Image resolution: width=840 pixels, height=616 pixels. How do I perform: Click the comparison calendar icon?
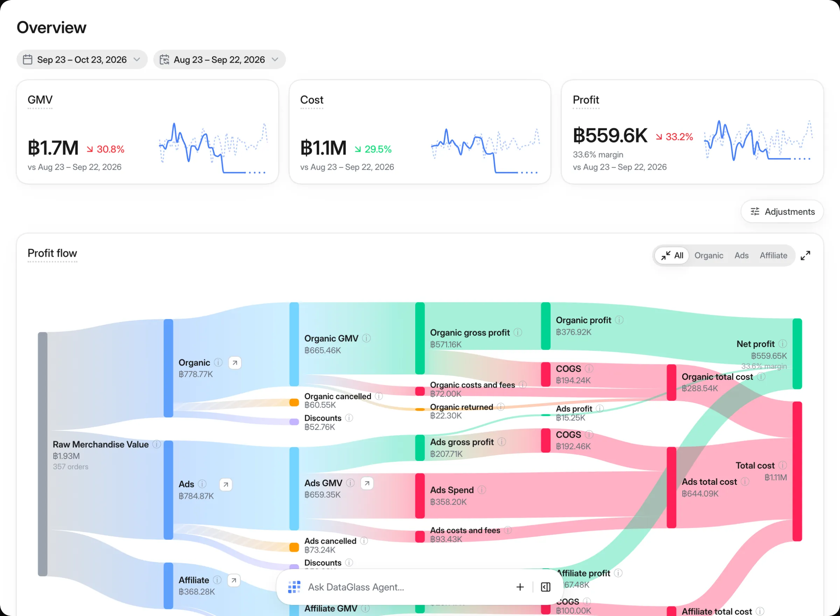[164, 60]
